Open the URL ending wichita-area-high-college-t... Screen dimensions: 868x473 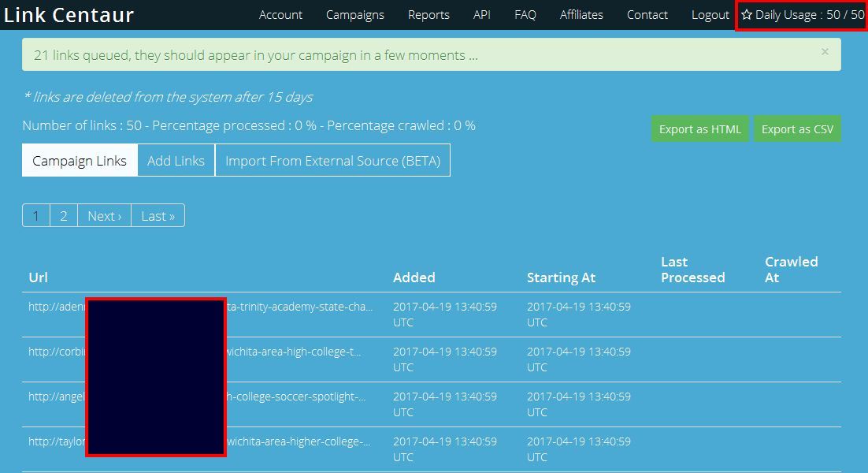[195, 352]
